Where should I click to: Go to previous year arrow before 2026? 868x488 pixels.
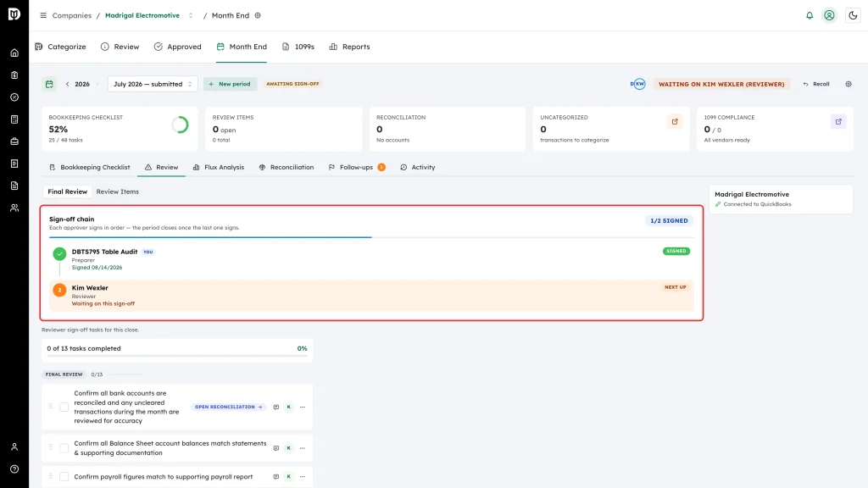[68, 84]
